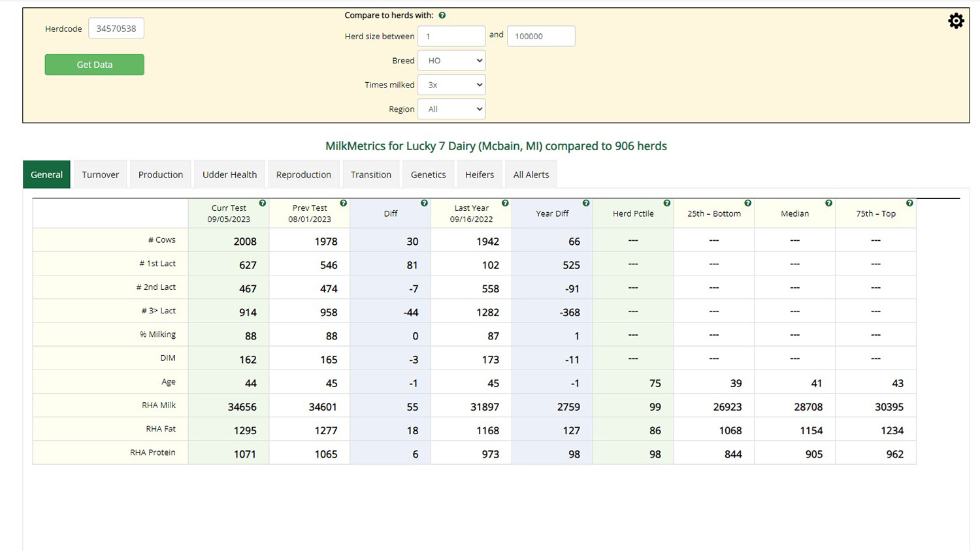
Task: Click help icon in Diff column header
Action: click(x=424, y=203)
